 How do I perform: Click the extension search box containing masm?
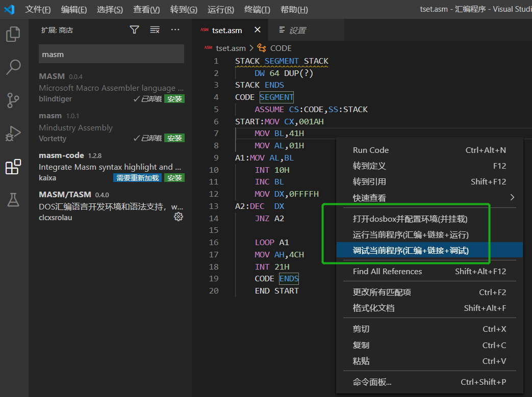click(111, 54)
